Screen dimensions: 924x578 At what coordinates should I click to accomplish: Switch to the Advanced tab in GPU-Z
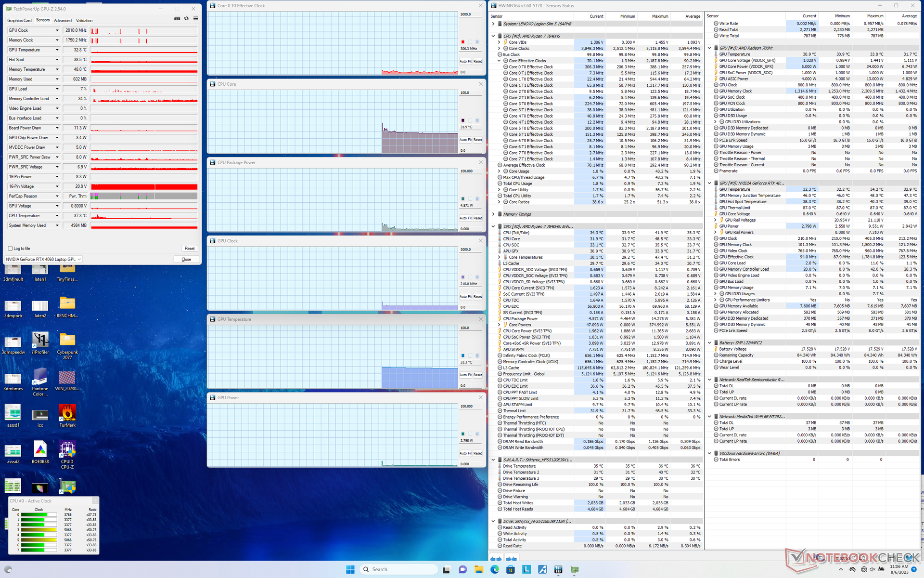[63, 20]
